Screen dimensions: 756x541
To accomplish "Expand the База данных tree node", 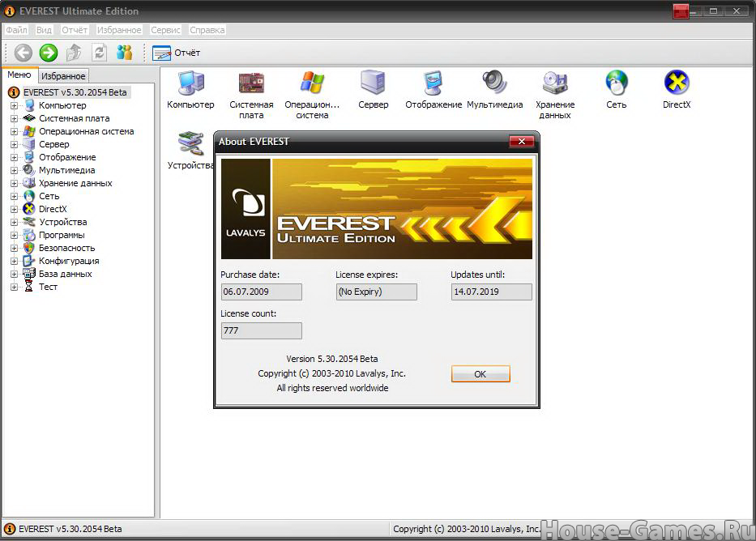I will pyautogui.click(x=14, y=275).
